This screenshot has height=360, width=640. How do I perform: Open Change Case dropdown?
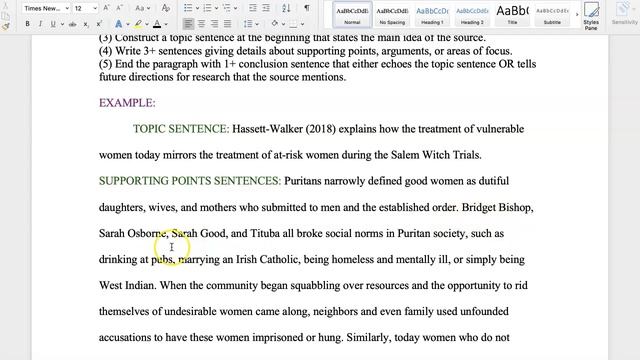point(142,8)
